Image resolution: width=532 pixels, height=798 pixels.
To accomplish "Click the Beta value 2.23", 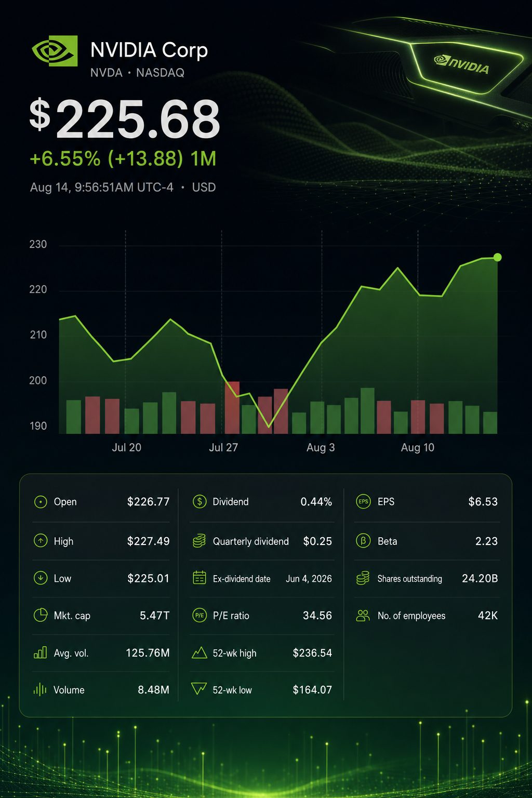I will tap(486, 541).
